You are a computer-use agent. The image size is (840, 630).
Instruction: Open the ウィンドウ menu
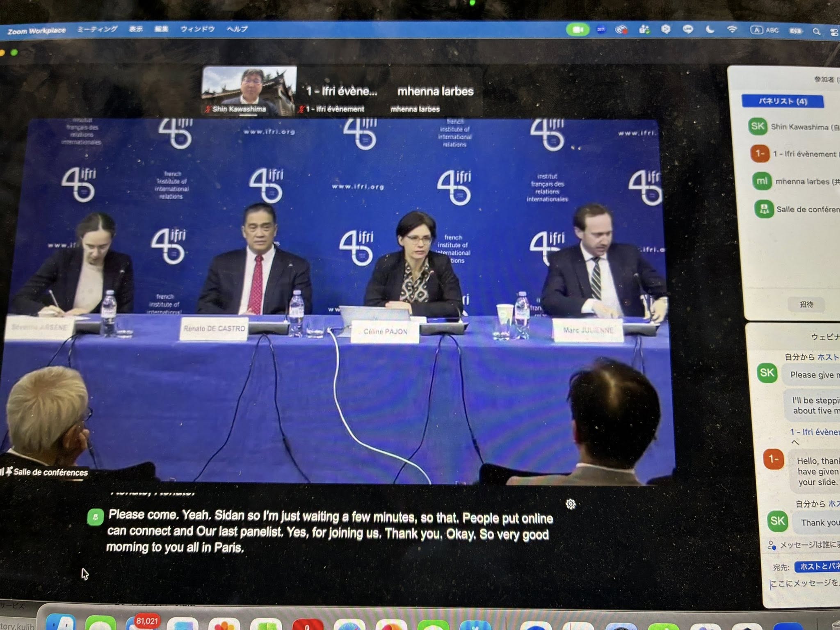click(198, 29)
